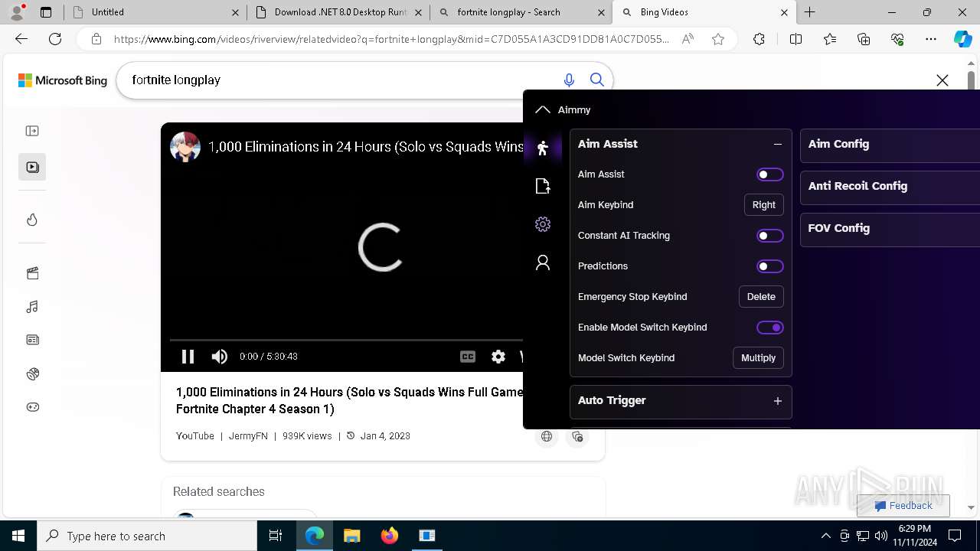Expand Aim Config panel

point(890,144)
